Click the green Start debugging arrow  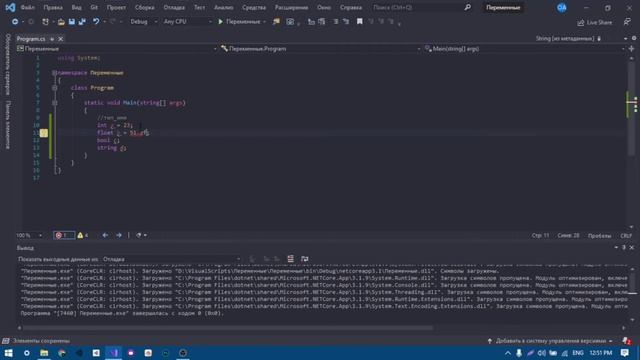[220, 22]
